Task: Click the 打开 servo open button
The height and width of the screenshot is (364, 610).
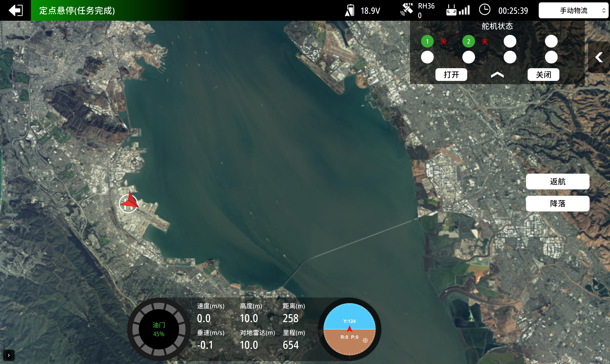Action: (x=451, y=75)
